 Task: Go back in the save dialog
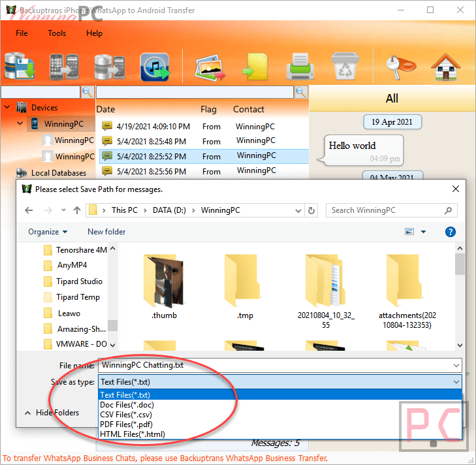click(29, 210)
